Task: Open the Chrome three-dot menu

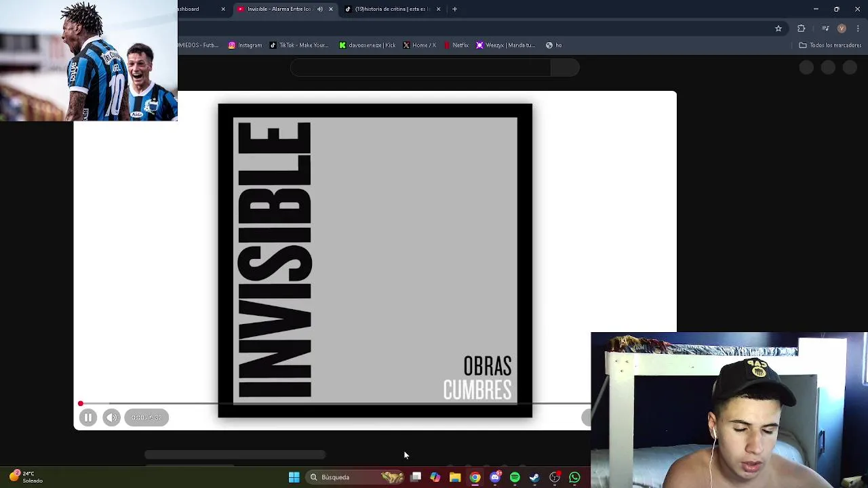Action: pyautogui.click(x=859, y=28)
